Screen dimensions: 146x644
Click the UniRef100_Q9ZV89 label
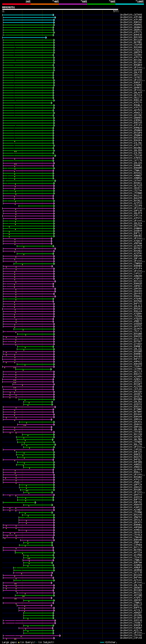tap(131, 70)
